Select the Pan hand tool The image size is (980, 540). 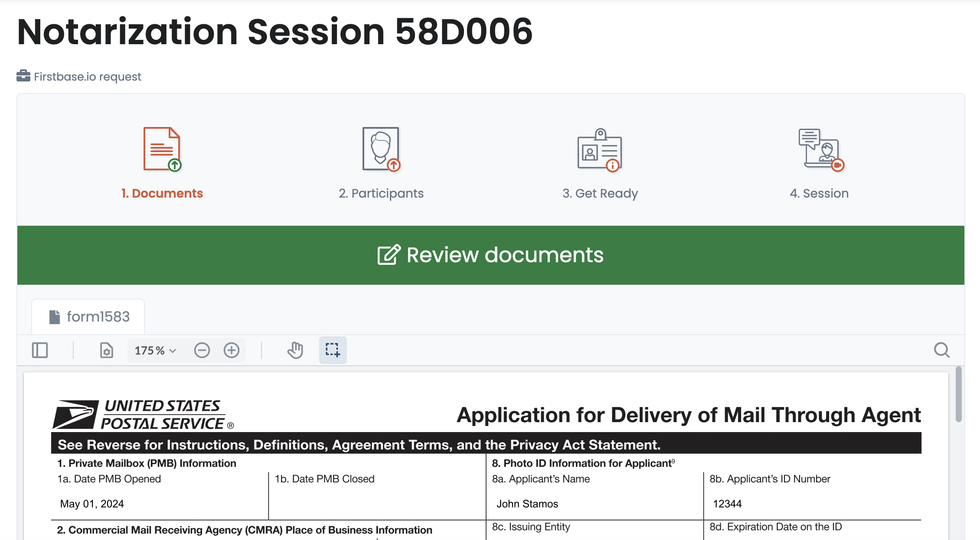tap(295, 350)
